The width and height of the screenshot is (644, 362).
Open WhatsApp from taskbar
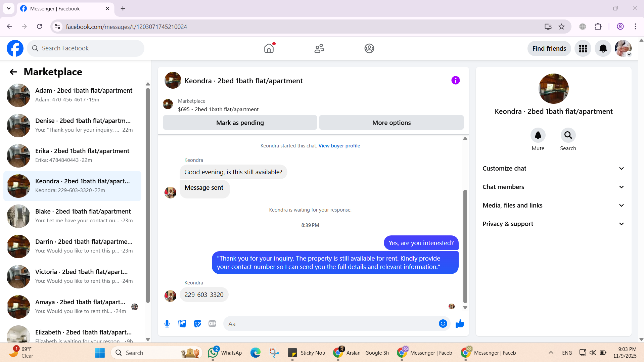point(225,353)
